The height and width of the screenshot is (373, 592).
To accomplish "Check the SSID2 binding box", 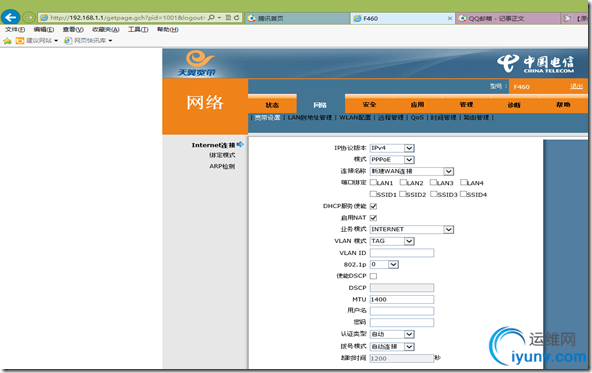I will click(x=403, y=194).
